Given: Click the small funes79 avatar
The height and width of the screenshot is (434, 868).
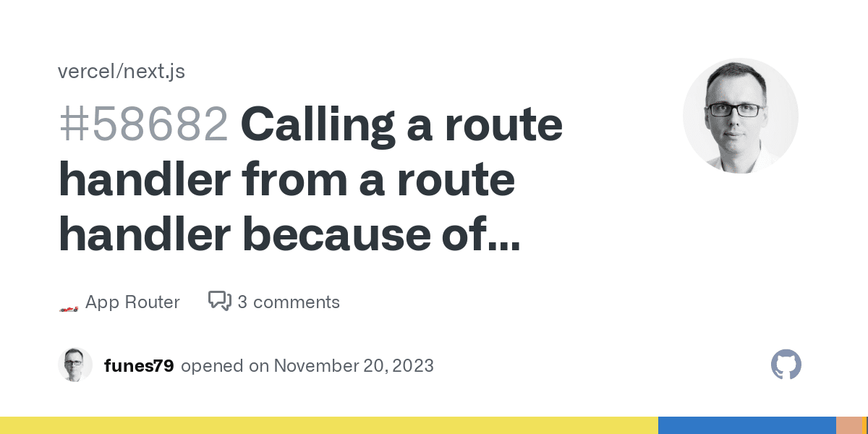Looking at the screenshot, I should pos(75,365).
